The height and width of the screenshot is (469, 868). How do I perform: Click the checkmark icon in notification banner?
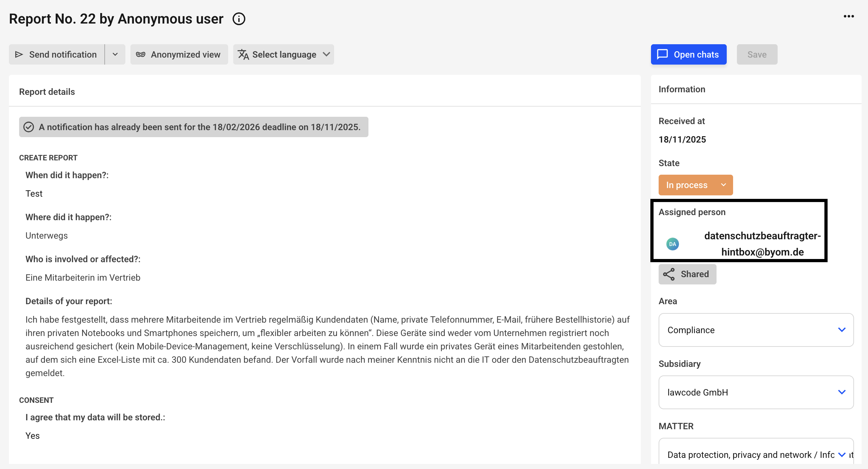[29, 127]
